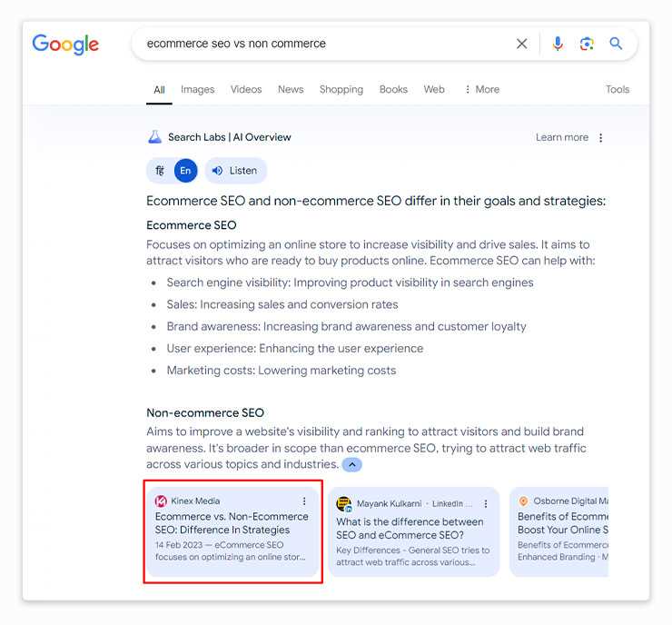The width and height of the screenshot is (672, 625).
Task: Click the blue magnifier search icon
Action: pos(616,44)
